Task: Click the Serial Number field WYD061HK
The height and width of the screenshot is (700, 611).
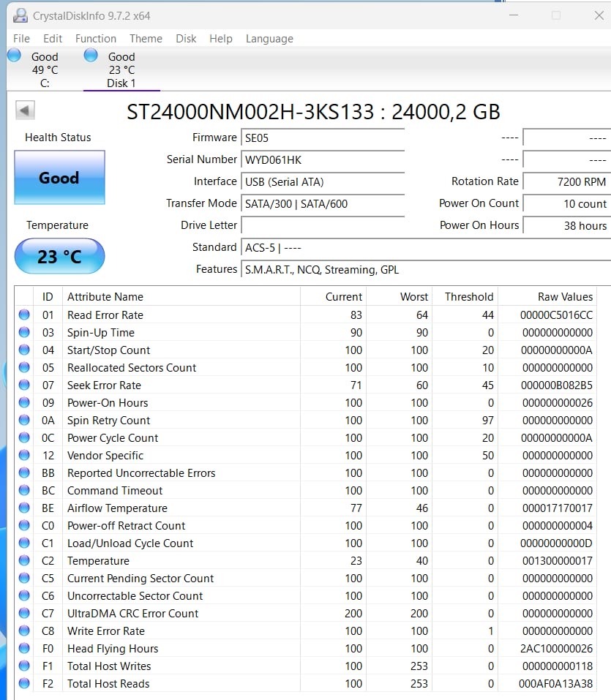Action: coord(323,159)
